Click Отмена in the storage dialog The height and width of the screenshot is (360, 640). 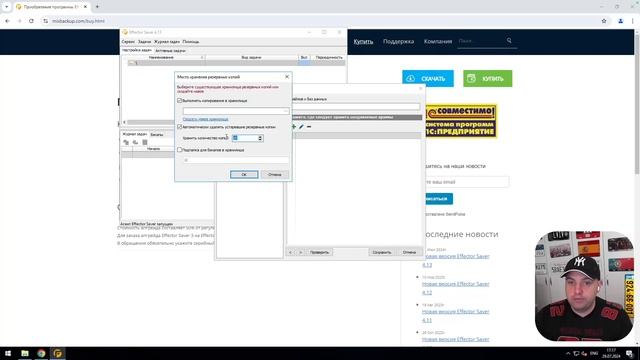click(275, 174)
